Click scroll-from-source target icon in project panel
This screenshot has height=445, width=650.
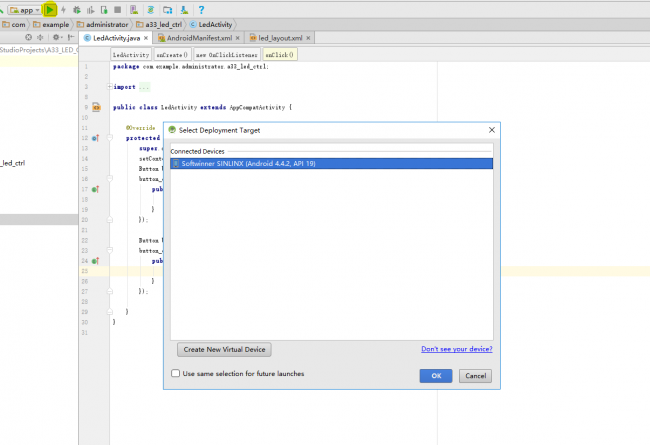pos(28,37)
